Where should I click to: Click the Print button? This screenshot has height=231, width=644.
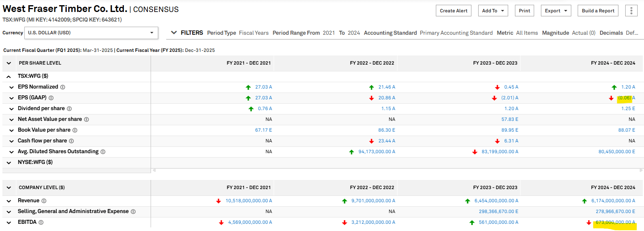pos(525,11)
